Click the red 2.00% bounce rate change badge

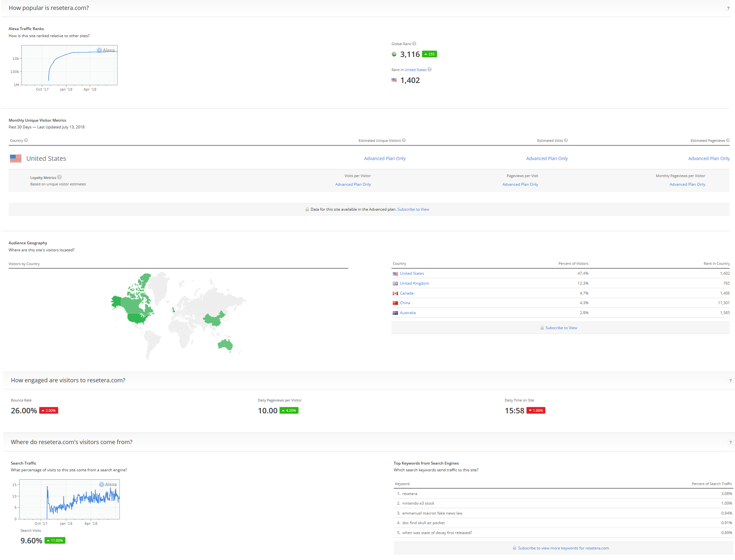click(x=49, y=410)
